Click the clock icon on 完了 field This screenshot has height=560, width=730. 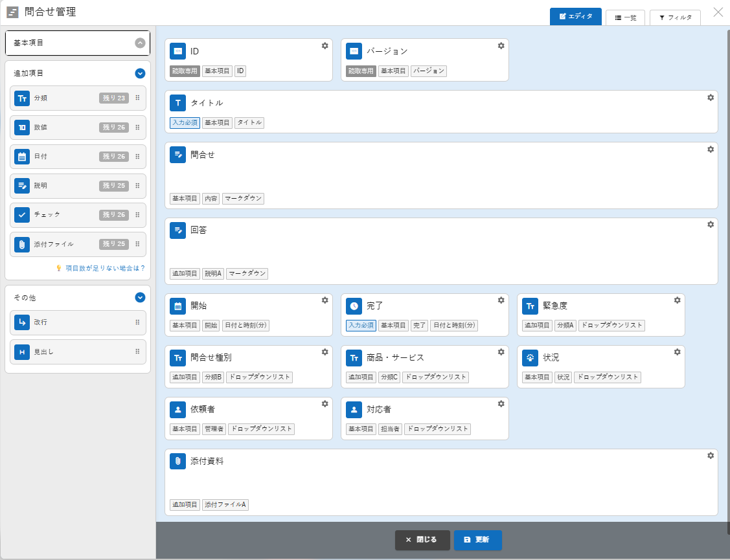pyautogui.click(x=354, y=306)
